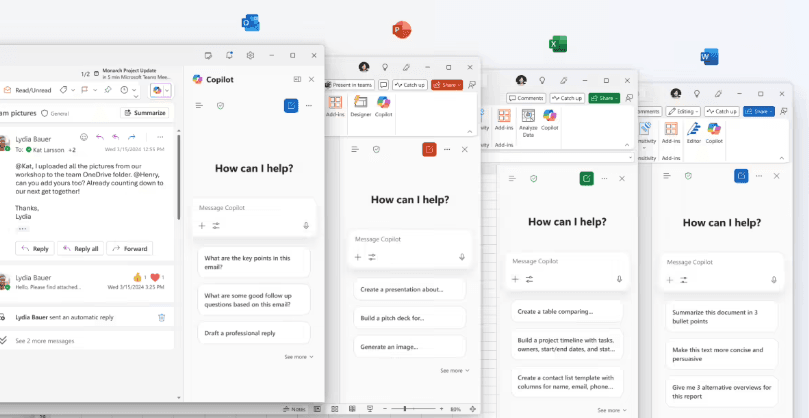The image size is (809, 418).
Task: Expand See more in Outlook Copilot
Action: 299,357
